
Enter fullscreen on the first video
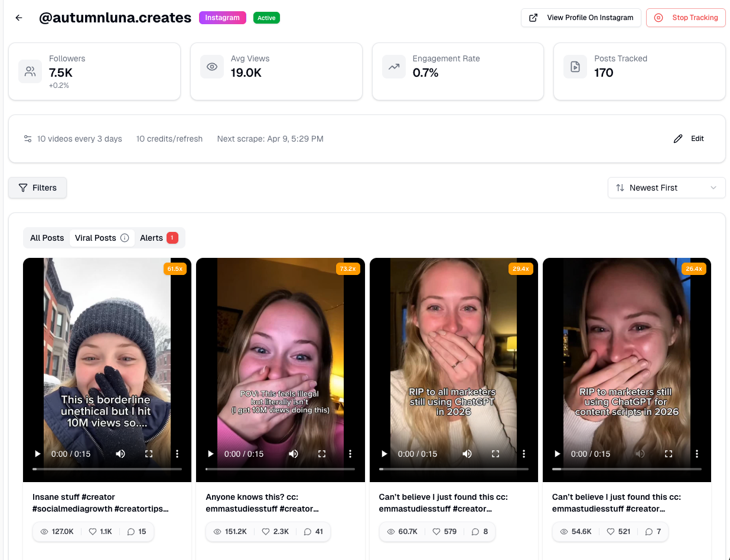coord(149,454)
